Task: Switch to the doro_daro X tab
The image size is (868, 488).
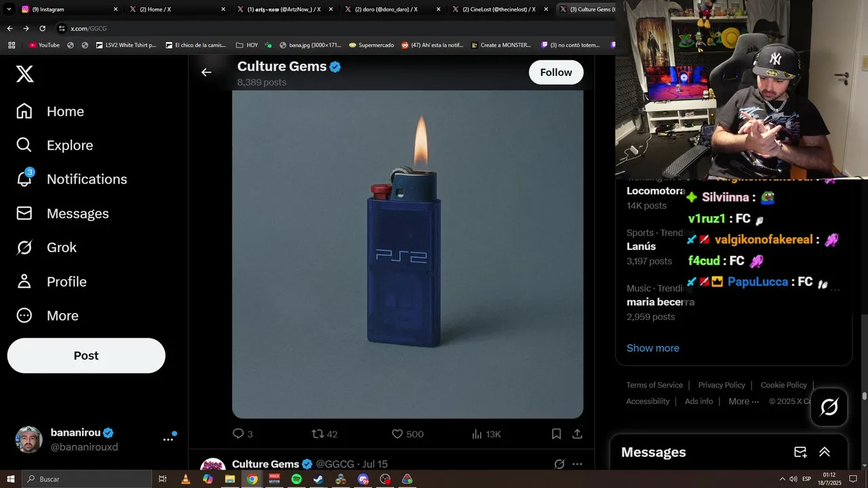Action: 392,9
